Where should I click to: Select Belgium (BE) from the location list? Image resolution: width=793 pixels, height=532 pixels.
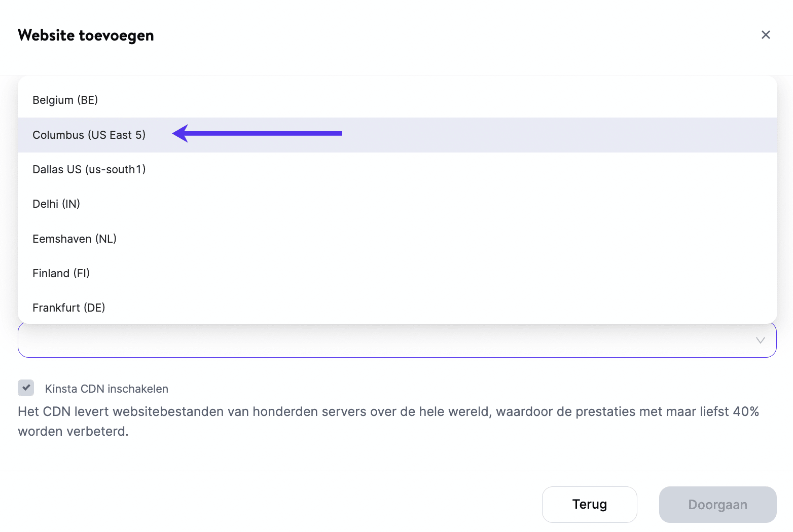click(x=65, y=100)
